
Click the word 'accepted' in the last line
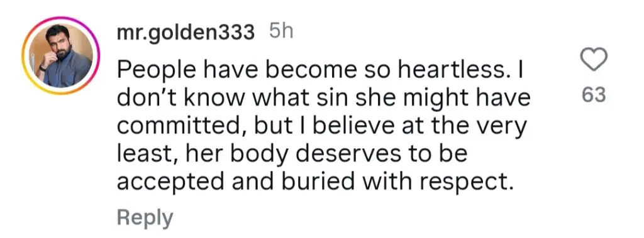pos(171,181)
